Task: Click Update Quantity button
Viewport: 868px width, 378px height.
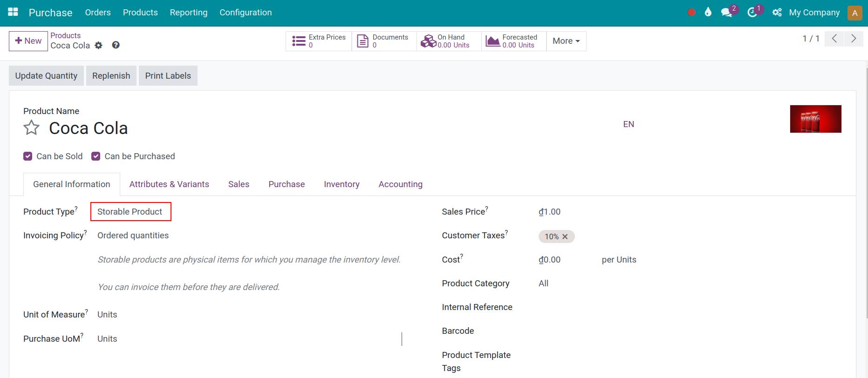Action: coord(46,76)
